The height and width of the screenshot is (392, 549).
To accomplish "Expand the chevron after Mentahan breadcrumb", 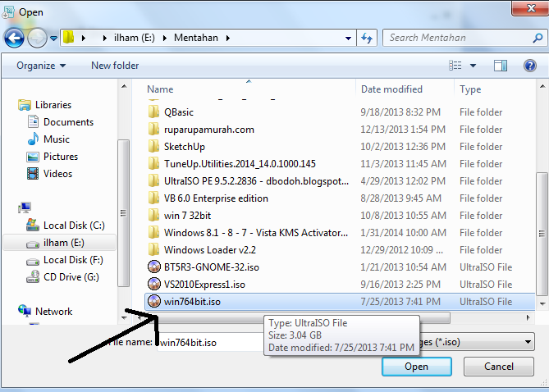I will (228, 38).
